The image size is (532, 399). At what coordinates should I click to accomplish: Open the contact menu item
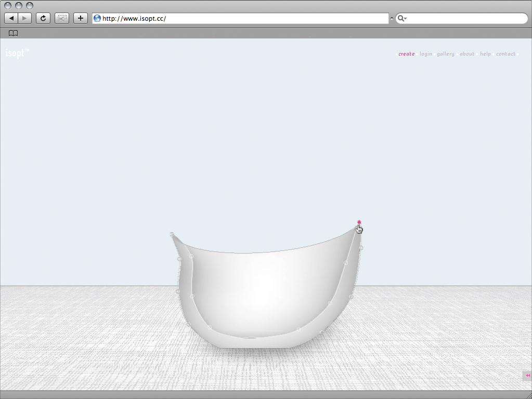coord(506,54)
